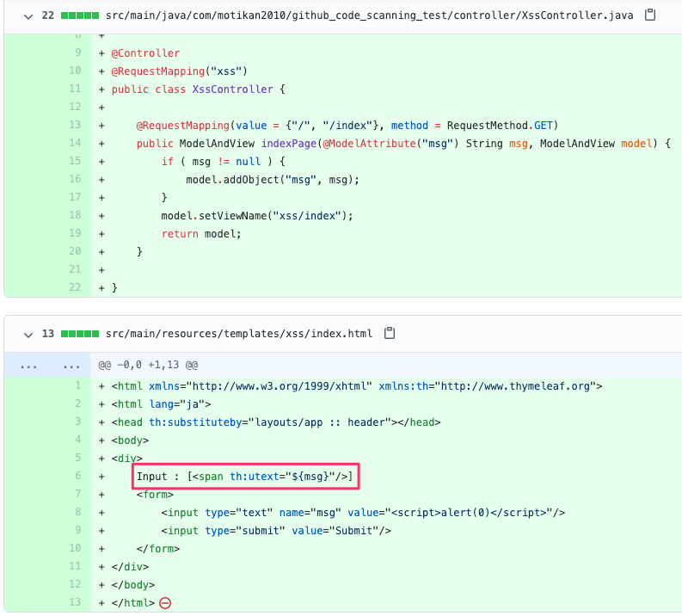Collapse the xss/index.html file diff
This screenshot has width=682, height=616.
[28, 335]
